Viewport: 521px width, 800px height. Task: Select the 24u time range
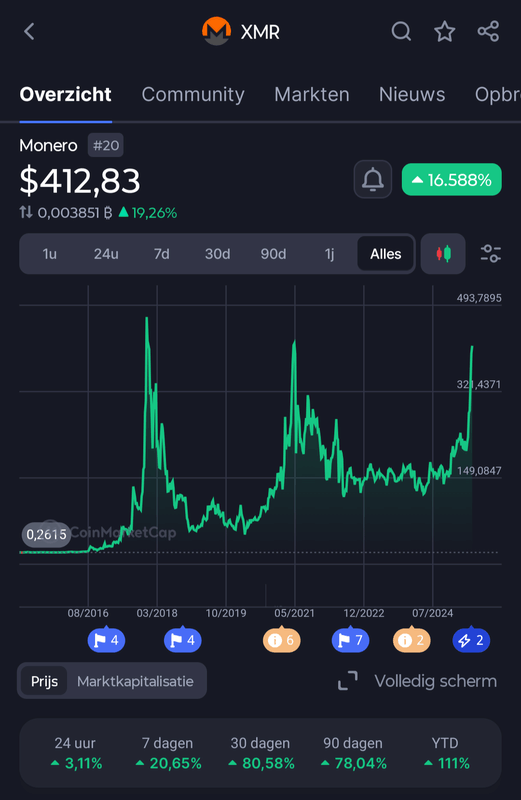[x=106, y=254]
